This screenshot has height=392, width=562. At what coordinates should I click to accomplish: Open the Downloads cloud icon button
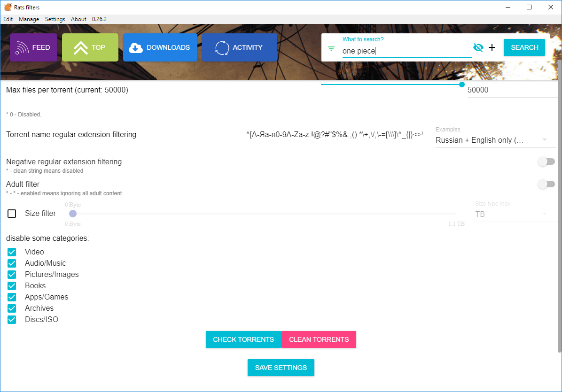point(160,47)
